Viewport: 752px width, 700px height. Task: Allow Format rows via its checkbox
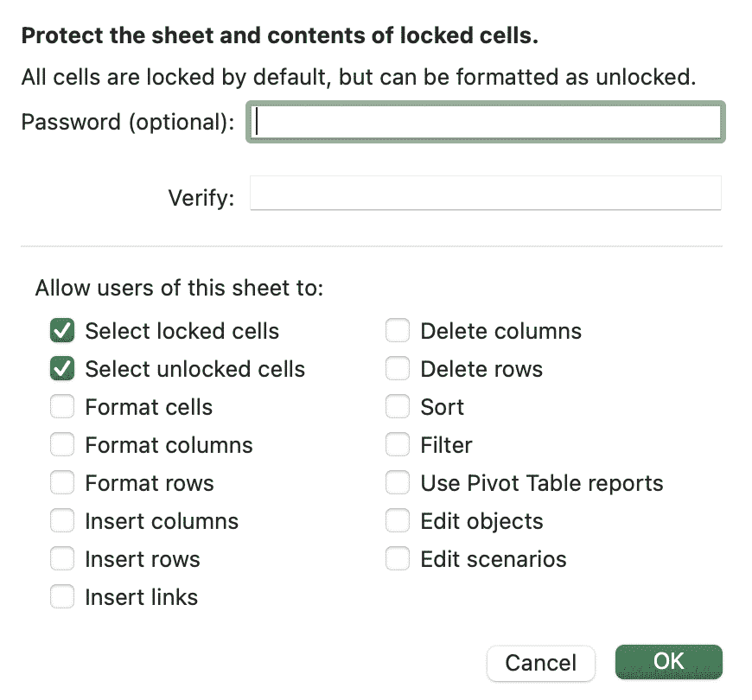pyautogui.click(x=62, y=483)
